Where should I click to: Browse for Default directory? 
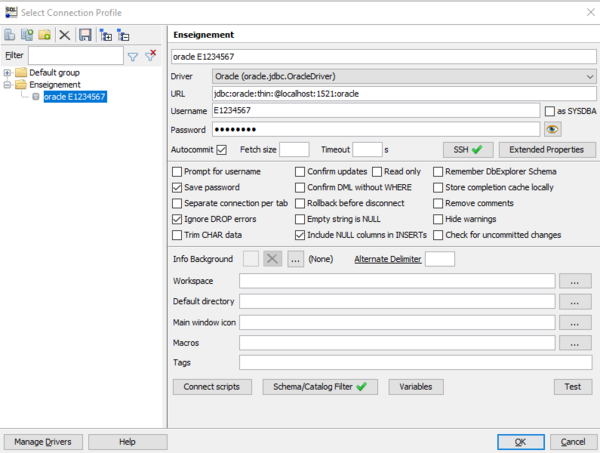(x=575, y=301)
